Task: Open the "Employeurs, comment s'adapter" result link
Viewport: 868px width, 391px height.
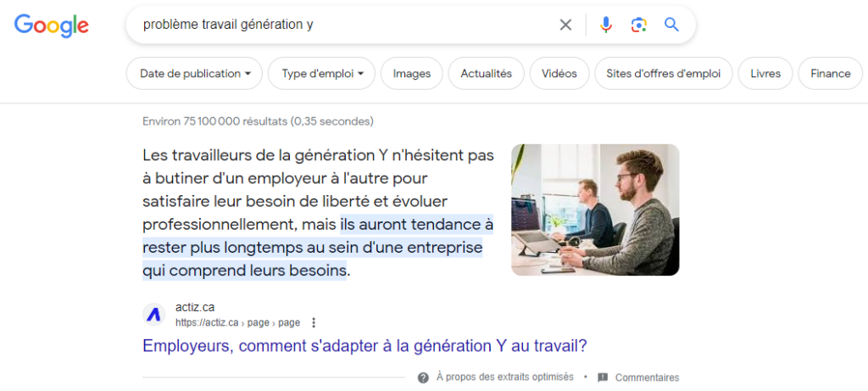Action: [364, 346]
